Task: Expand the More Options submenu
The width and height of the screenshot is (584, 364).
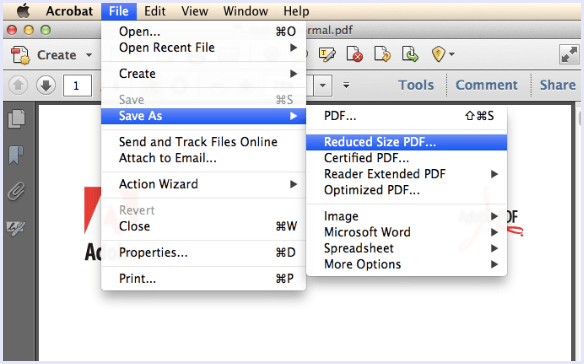Action: click(406, 264)
